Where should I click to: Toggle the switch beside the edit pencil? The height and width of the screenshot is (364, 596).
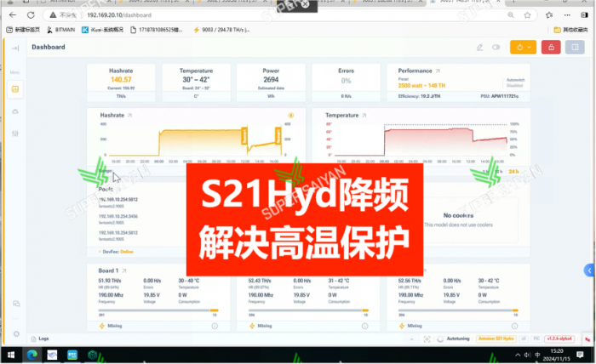(x=496, y=48)
